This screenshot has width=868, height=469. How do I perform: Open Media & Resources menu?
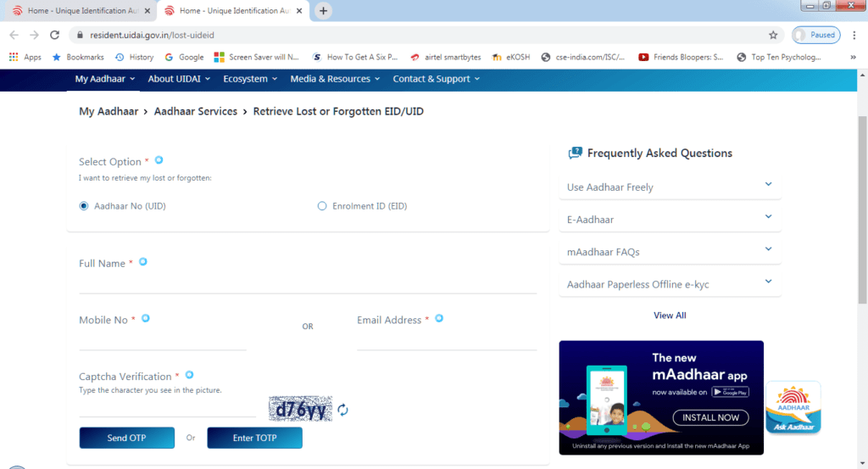click(336, 79)
